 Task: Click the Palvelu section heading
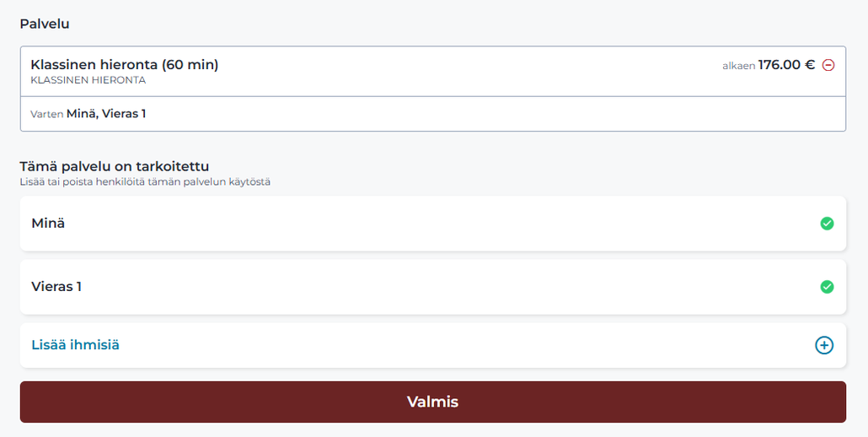[45, 24]
